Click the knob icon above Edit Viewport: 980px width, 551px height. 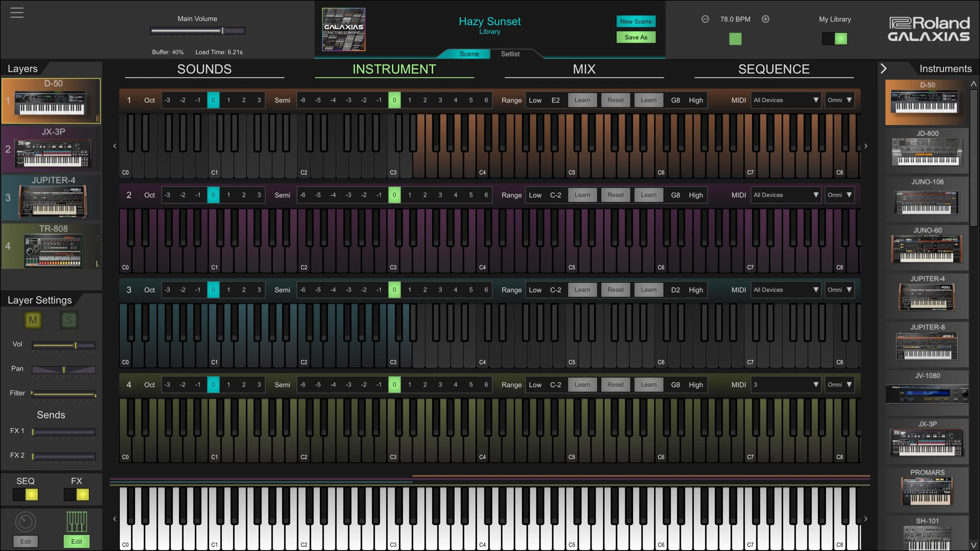pyautogui.click(x=26, y=522)
